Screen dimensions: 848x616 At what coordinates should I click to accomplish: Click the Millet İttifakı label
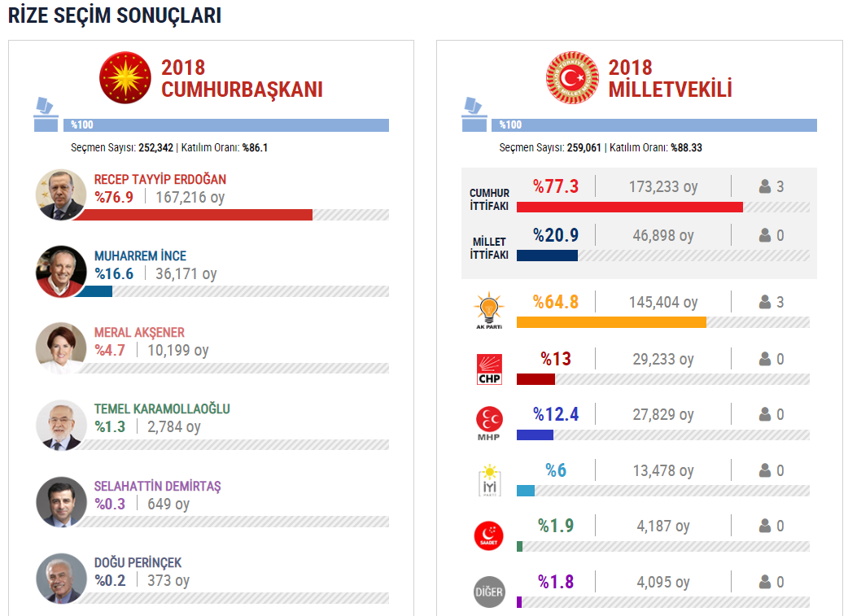(489, 248)
